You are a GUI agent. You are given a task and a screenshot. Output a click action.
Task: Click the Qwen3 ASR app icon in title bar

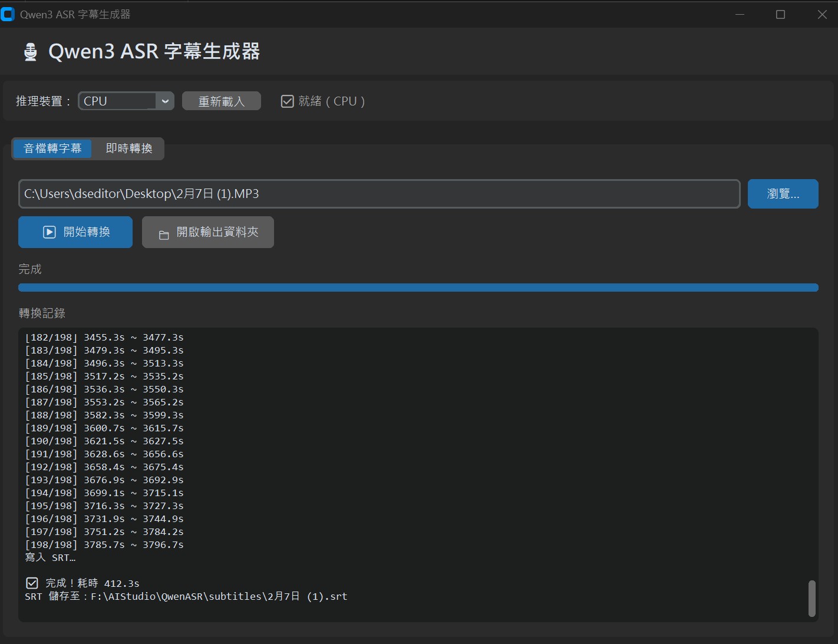pos(7,14)
